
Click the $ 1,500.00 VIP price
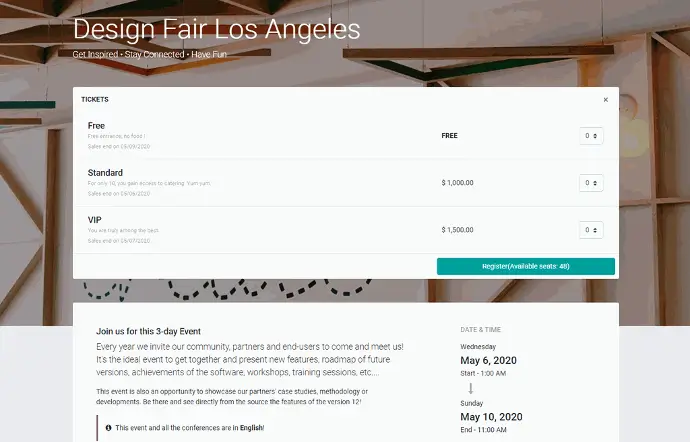point(457,230)
